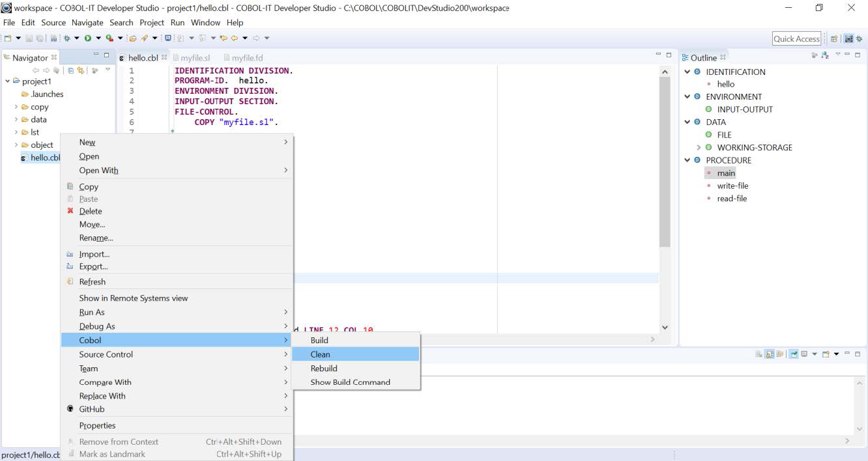
Task: Click the green Run icon in the toolbar
Action: tap(88, 36)
